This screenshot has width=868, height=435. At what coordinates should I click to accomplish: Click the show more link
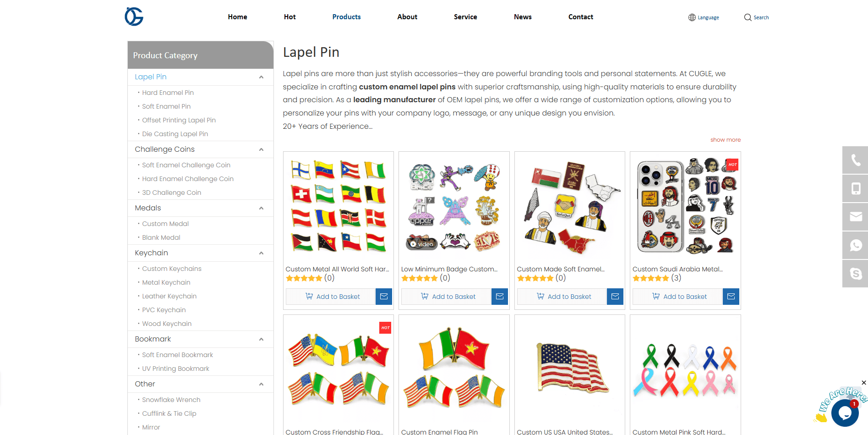click(x=726, y=140)
